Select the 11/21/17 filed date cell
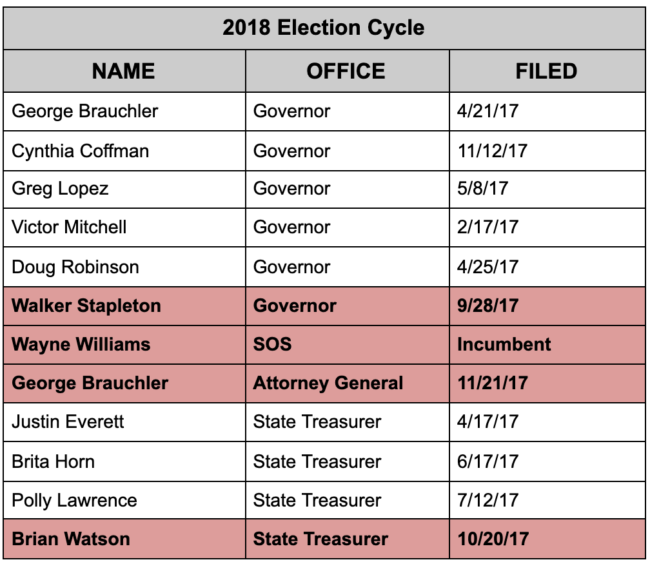 492,383
